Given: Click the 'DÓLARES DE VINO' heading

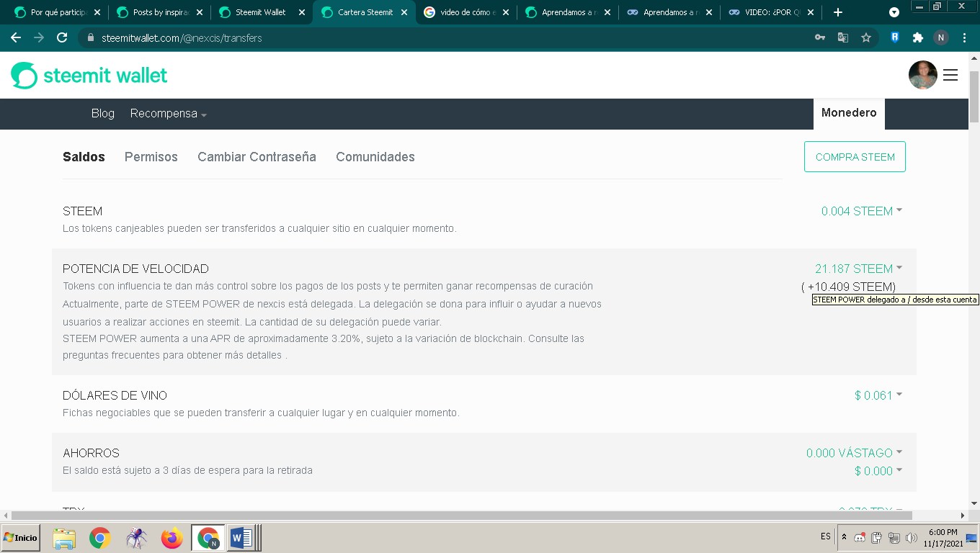Looking at the screenshot, I should [115, 395].
